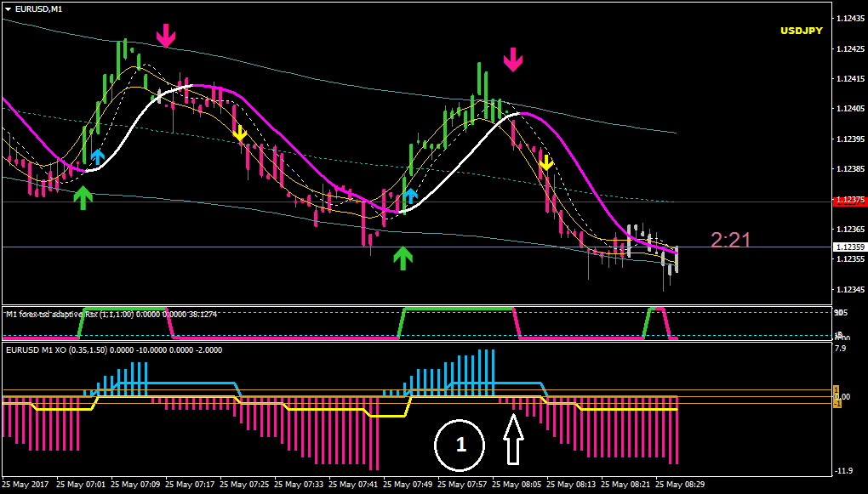Select the circled number 1 annotation
This screenshot has height=494, width=868.
click(x=460, y=446)
